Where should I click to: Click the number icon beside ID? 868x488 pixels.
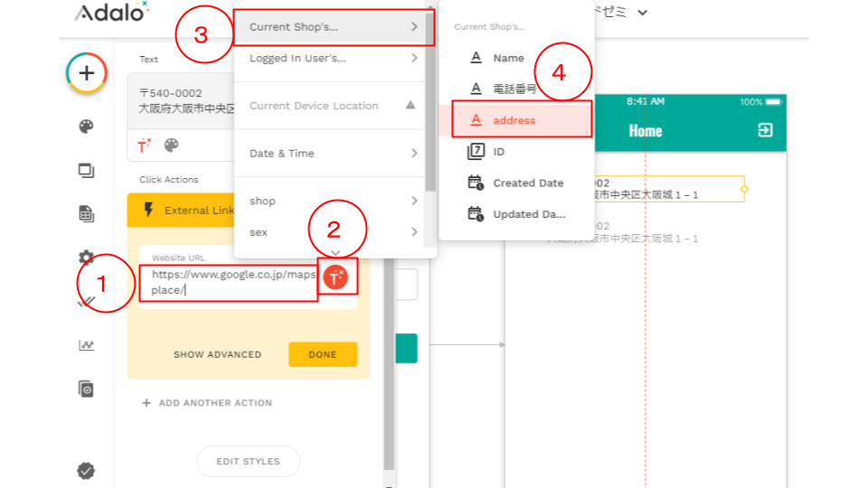pyautogui.click(x=476, y=151)
